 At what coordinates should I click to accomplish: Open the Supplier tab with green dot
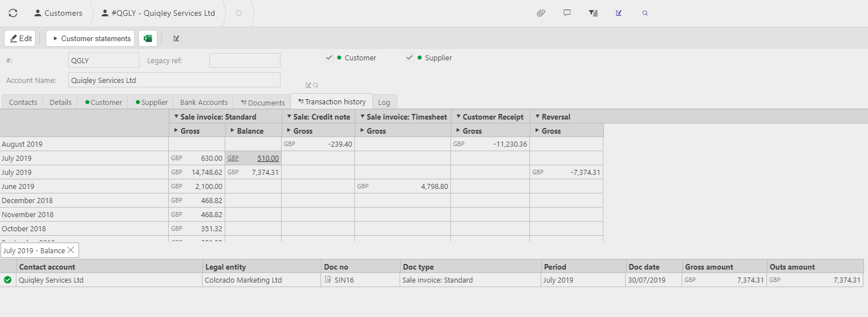pos(151,102)
